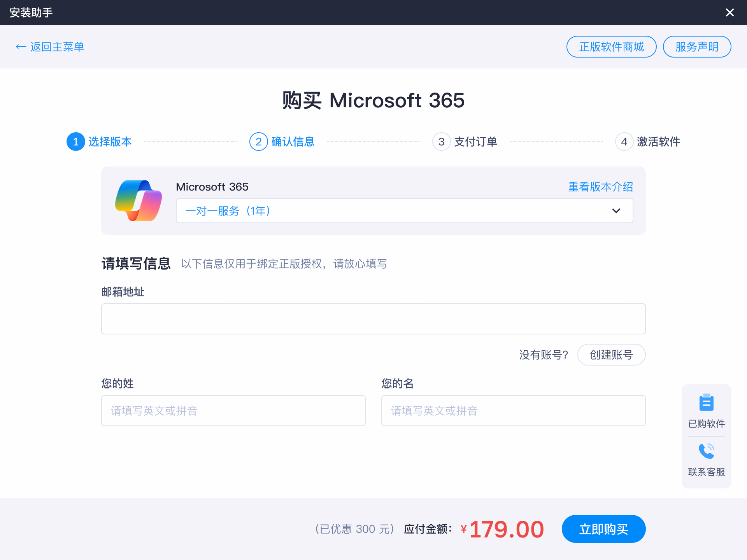
Task: Click the 安装助手 title text
Action: [x=31, y=12]
